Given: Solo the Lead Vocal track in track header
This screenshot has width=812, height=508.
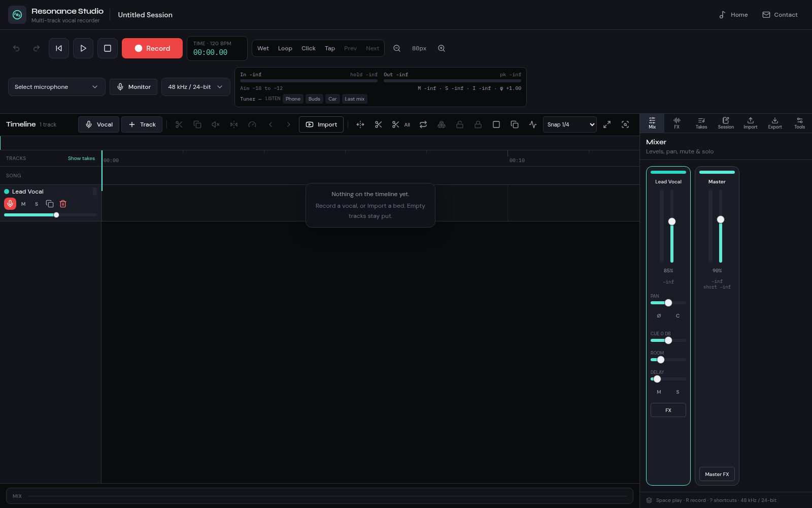Looking at the screenshot, I should (x=37, y=204).
